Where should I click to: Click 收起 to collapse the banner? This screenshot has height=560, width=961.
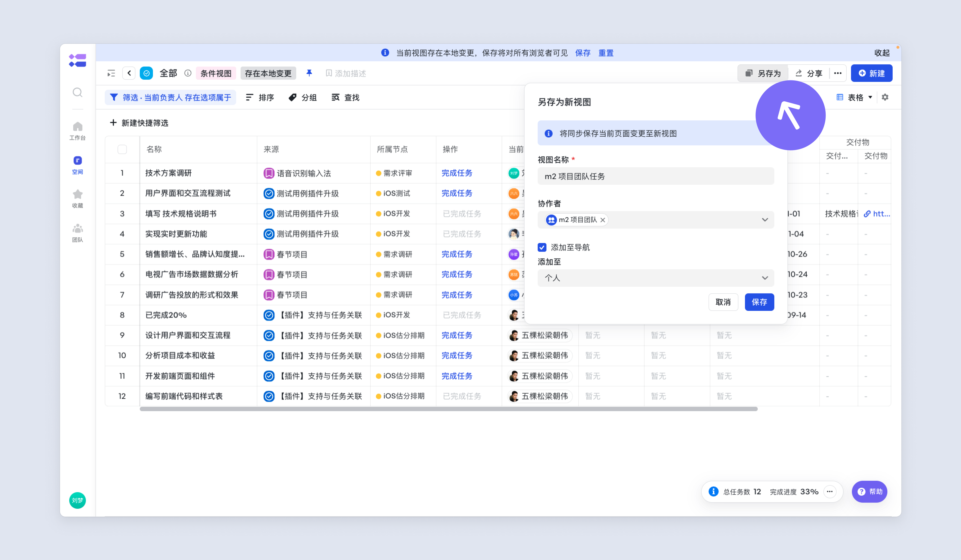pyautogui.click(x=882, y=53)
